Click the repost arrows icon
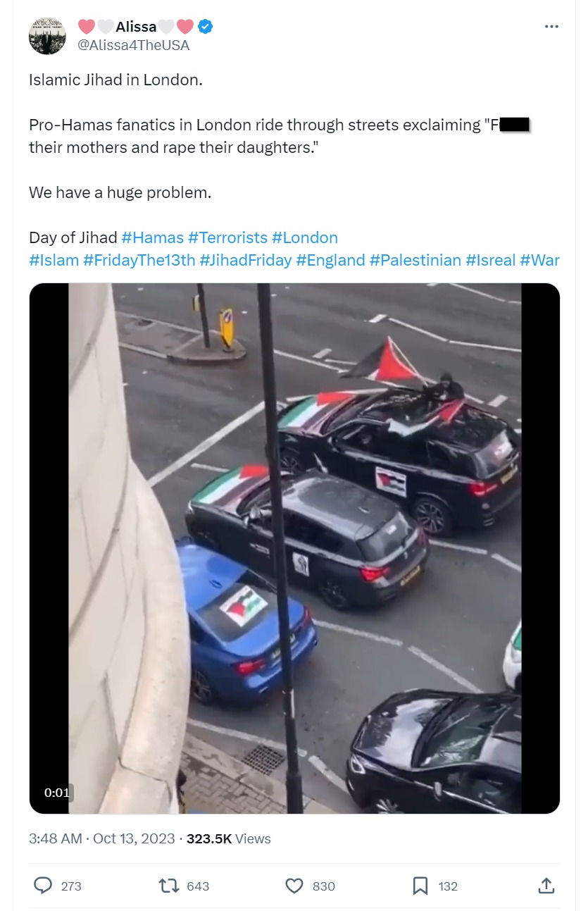Viewport: 588px width, 911px height. [168, 886]
